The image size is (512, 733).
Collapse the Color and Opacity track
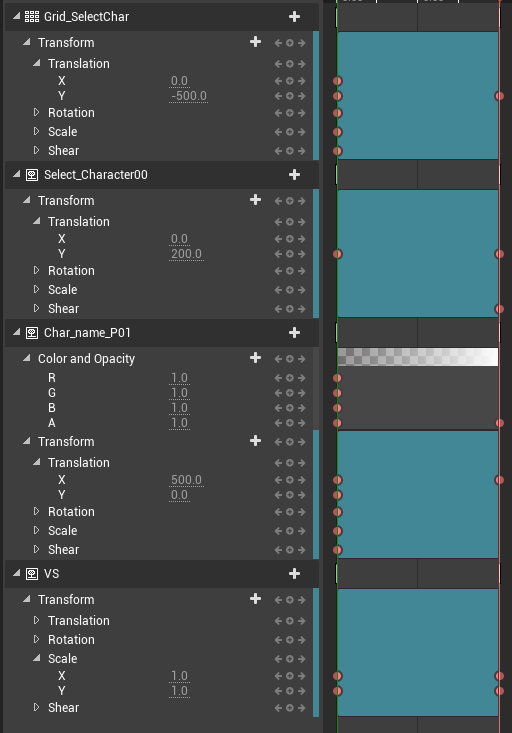pyautogui.click(x=27, y=358)
